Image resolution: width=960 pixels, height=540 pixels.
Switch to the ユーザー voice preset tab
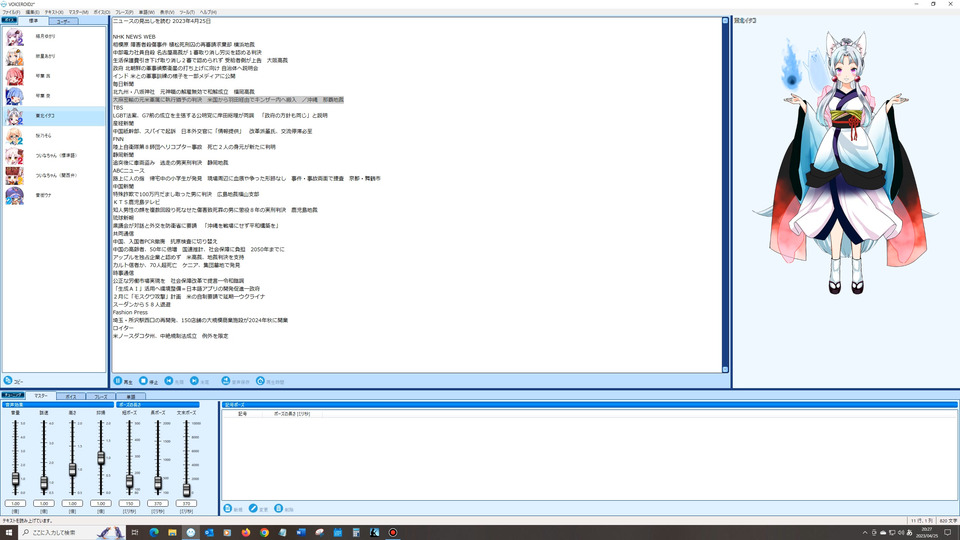[63, 21]
